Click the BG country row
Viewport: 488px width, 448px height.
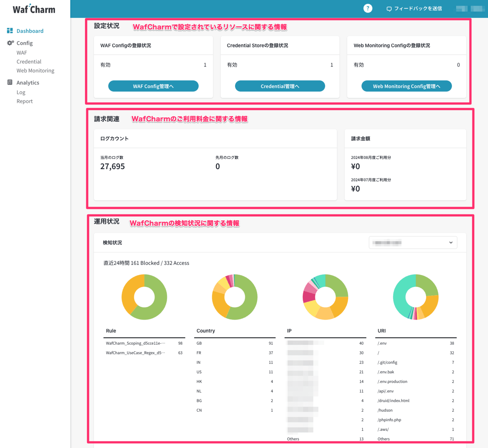pyautogui.click(x=235, y=401)
